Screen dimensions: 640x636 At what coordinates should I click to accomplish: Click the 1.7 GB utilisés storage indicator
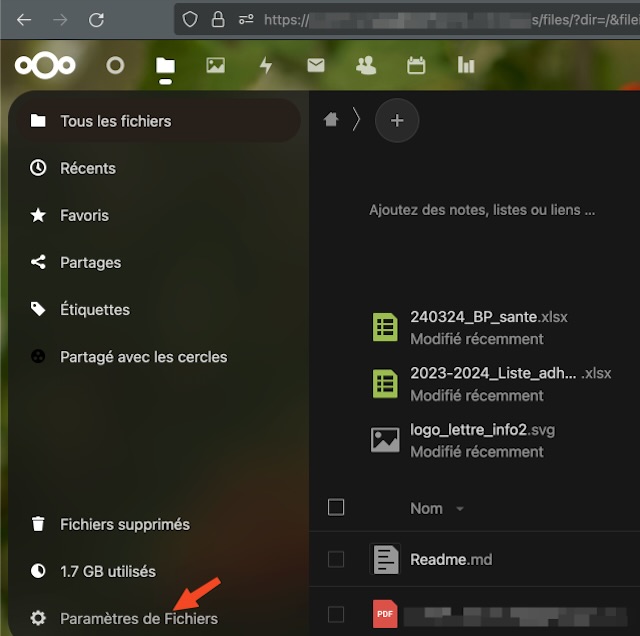(x=107, y=571)
